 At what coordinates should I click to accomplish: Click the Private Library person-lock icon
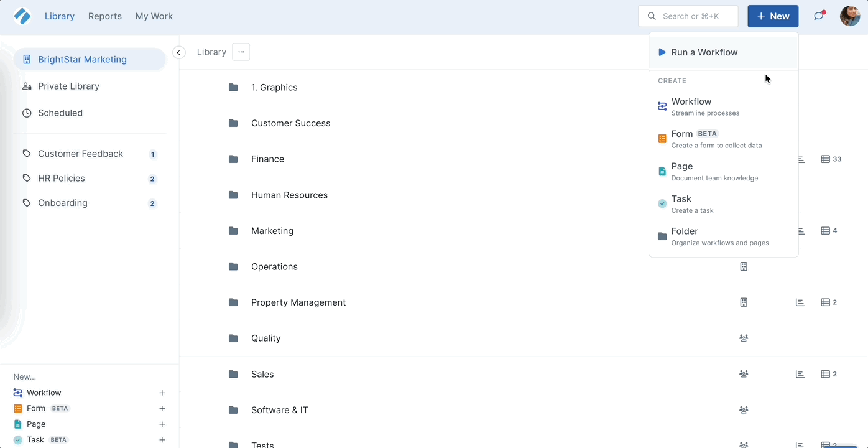click(27, 86)
